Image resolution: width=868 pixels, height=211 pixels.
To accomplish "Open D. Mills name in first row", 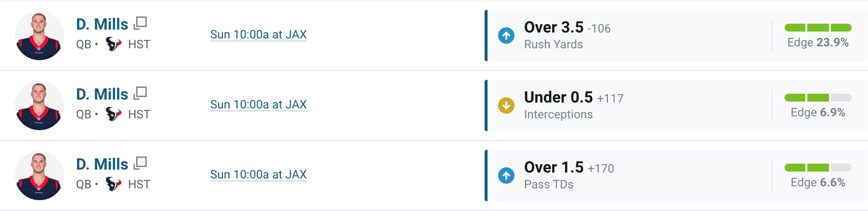I will click(x=102, y=24).
